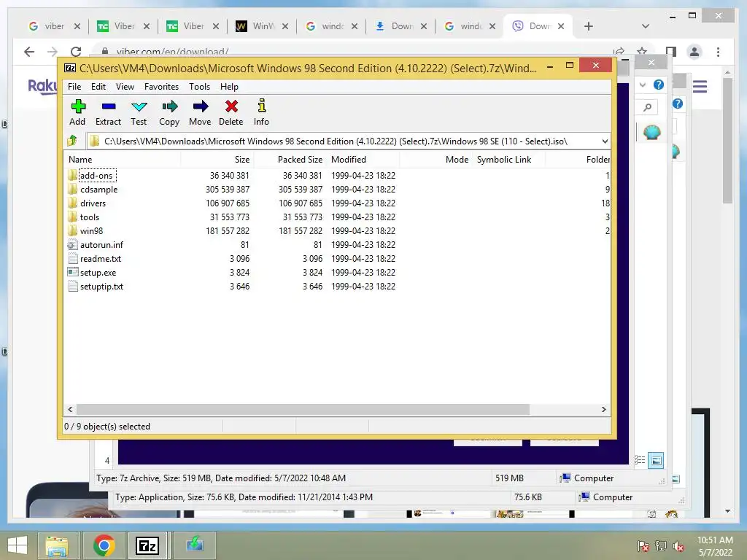This screenshot has height=560, width=747.
Task: Click the network tray icon
Action: 661,547
